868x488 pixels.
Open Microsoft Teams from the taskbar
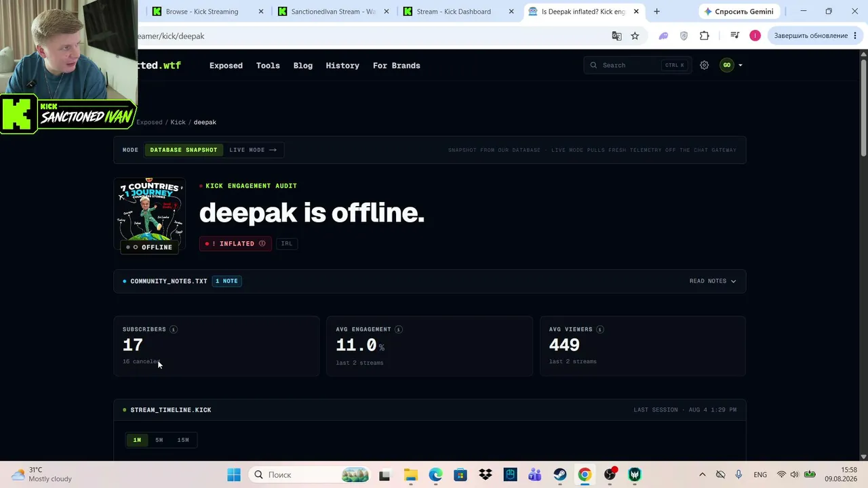pos(535,474)
